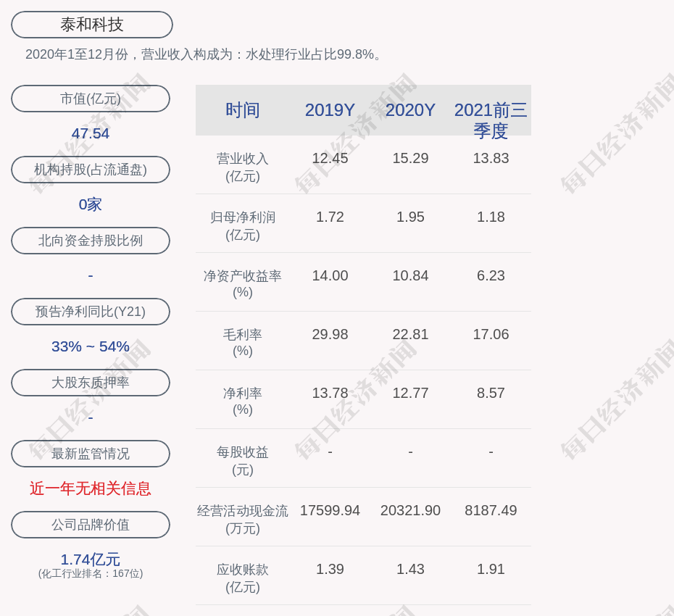Click the receivables value 1.39
Image resolution: width=674 pixels, height=616 pixels.
pos(330,569)
